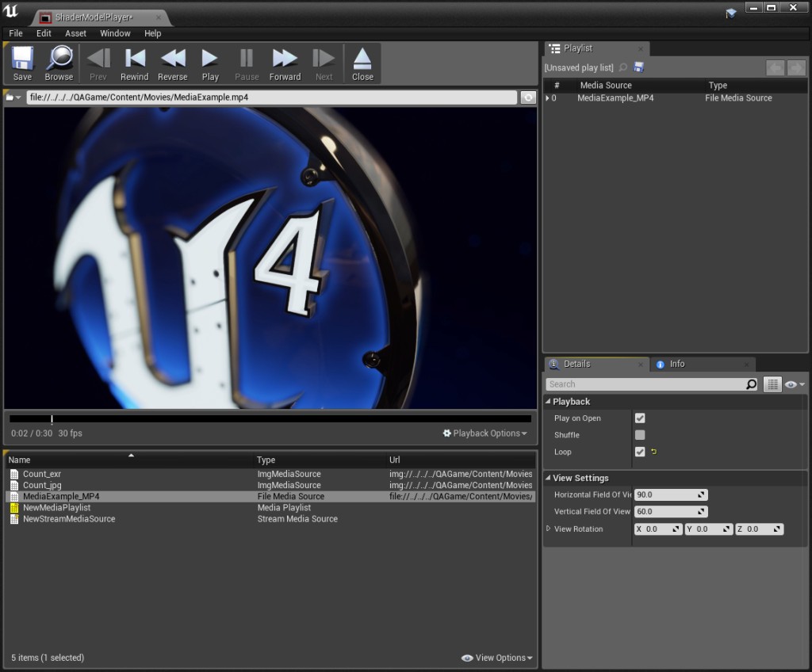Open the View Options dropdown
This screenshot has height=672, width=812.
click(496, 658)
